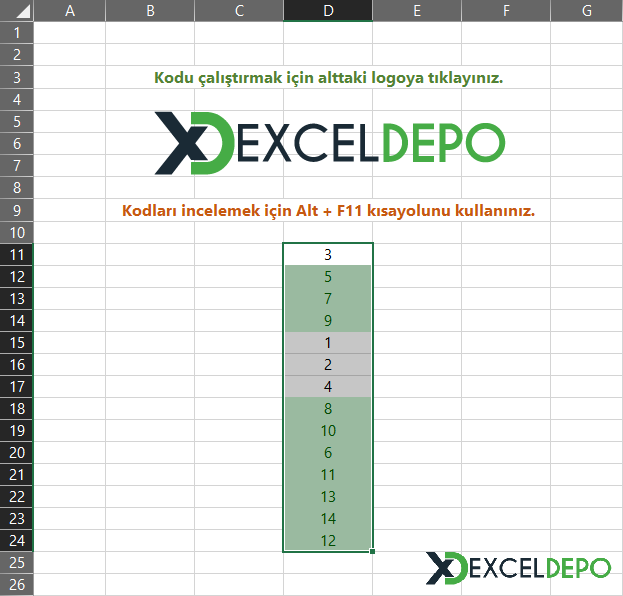Select row 10 header
Image resolution: width=623 pixels, height=596 pixels.
point(17,232)
